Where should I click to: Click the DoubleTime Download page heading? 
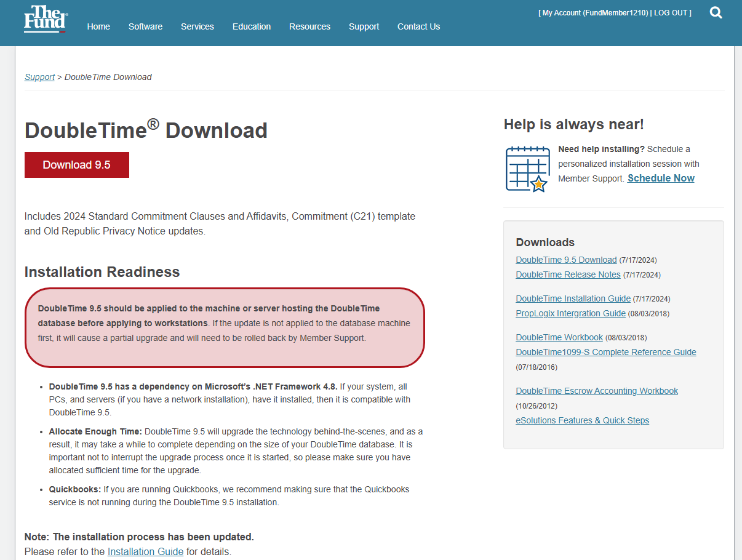[x=146, y=130]
